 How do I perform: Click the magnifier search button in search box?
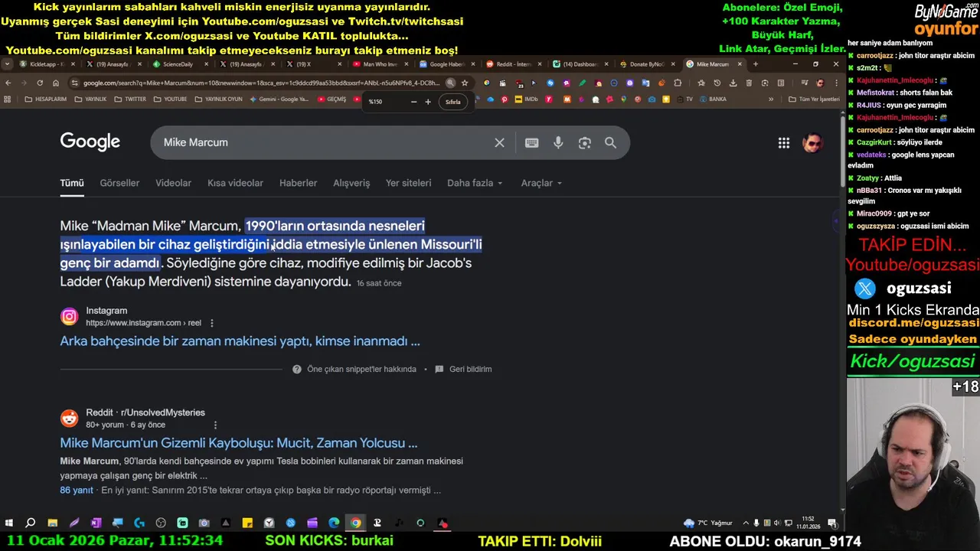point(610,142)
